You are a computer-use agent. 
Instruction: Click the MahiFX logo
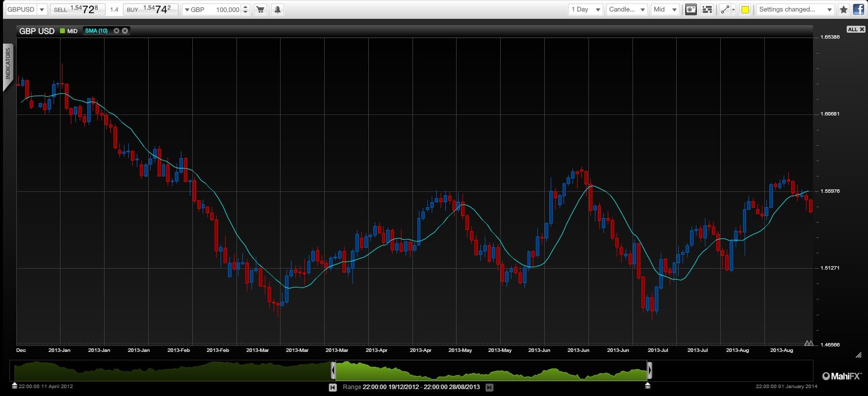[x=842, y=376]
